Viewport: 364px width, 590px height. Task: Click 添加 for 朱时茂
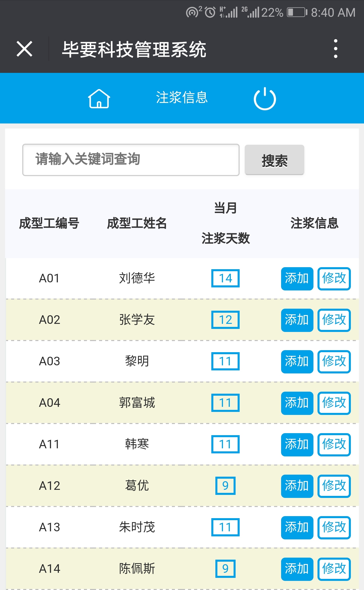point(297,528)
